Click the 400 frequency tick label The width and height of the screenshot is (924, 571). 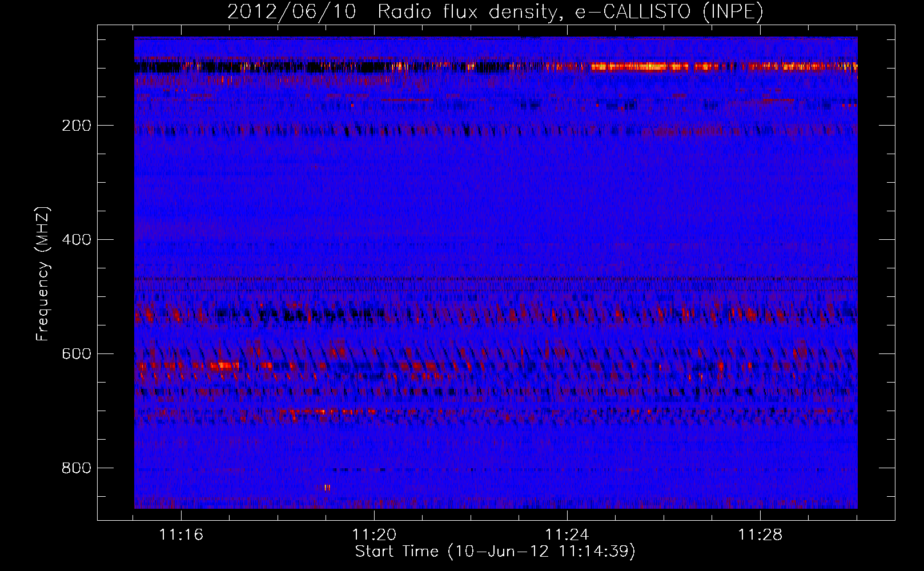tap(77, 240)
